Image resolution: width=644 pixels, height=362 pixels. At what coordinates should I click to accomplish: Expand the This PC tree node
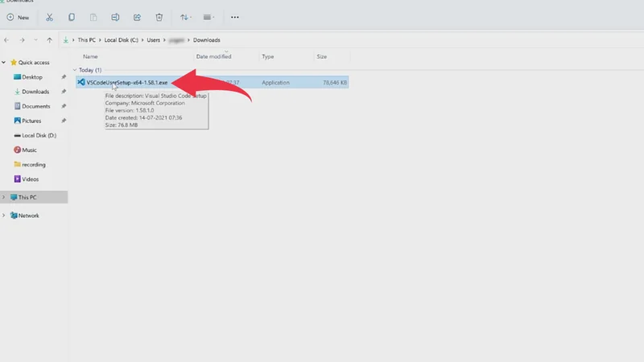coord(4,197)
